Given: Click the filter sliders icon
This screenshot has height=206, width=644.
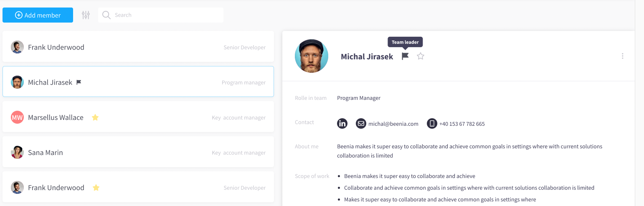Looking at the screenshot, I should tap(86, 15).
